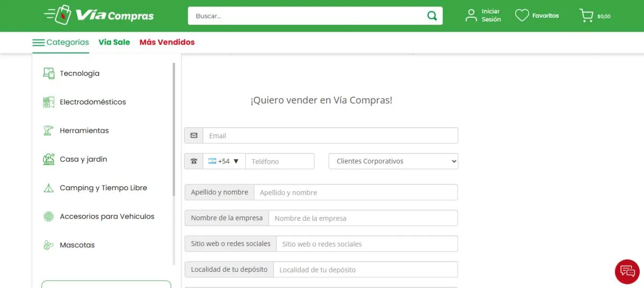Select Electrodomésticos category link
This screenshot has height=288, width=644.
pos(93,102)
